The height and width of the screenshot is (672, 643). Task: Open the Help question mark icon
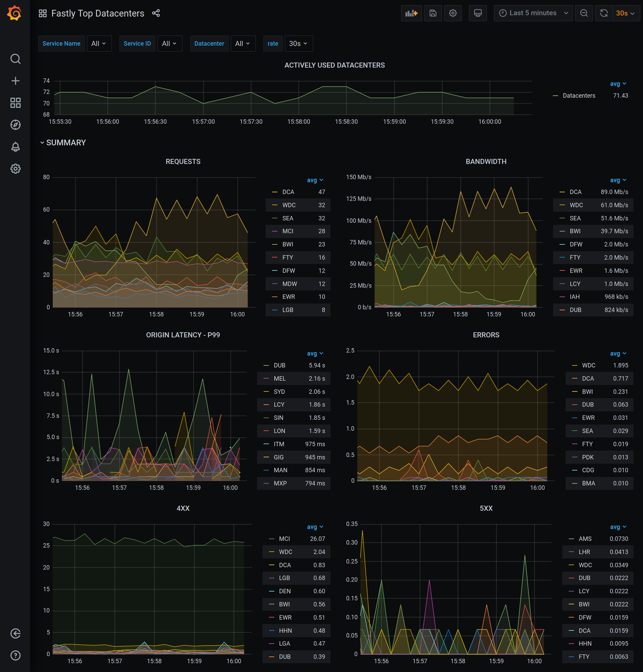click(x=16, y=655)
